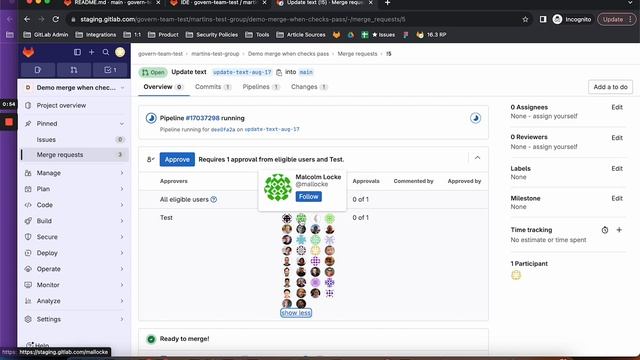Click the show less link
This screenshot has height=360, width=640.
click(x=296, y=313)
